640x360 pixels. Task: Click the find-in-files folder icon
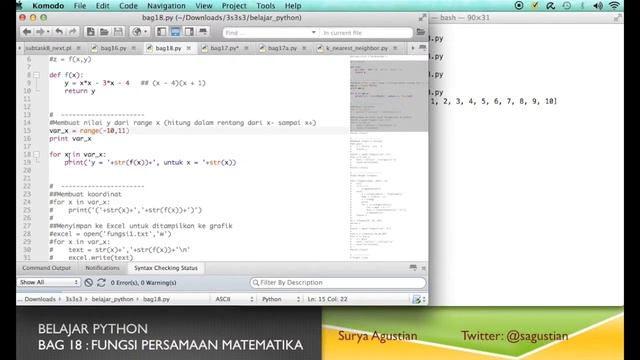click(x=420, y=32)
